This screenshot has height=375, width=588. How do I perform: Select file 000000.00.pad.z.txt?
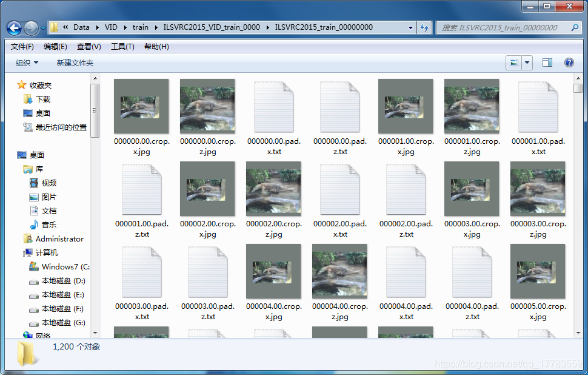tap(339, 107)
